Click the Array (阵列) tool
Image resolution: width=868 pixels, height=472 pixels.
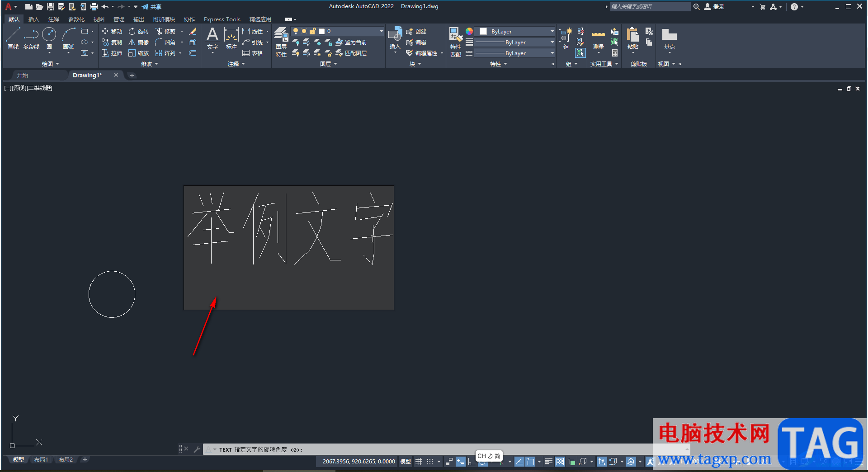165,53
